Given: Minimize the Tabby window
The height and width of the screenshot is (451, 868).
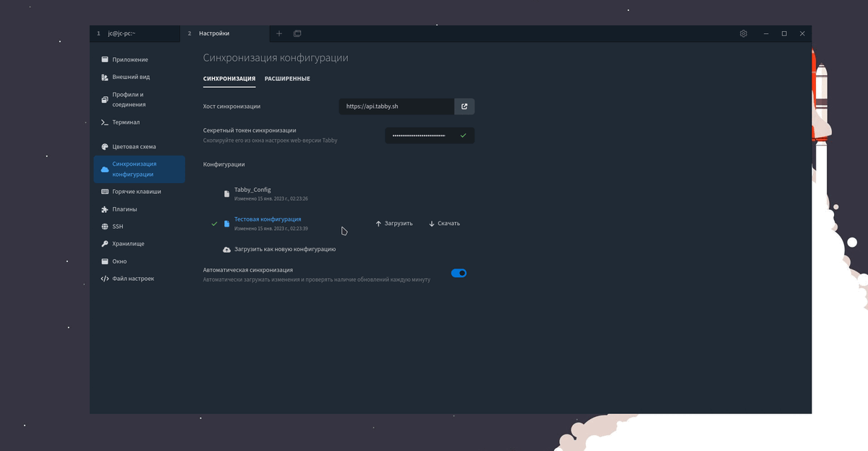Looking at the screenshot, I should pos(766,33).
